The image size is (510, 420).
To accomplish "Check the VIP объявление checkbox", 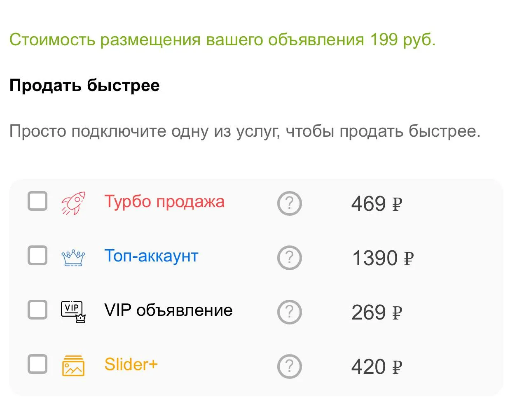I will point(37,310).
